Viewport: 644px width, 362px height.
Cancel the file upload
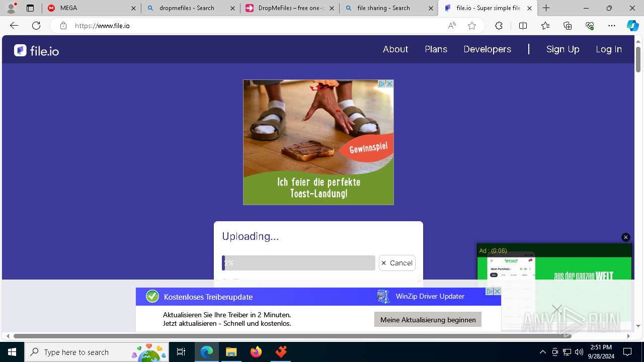(x=397, y=263)
